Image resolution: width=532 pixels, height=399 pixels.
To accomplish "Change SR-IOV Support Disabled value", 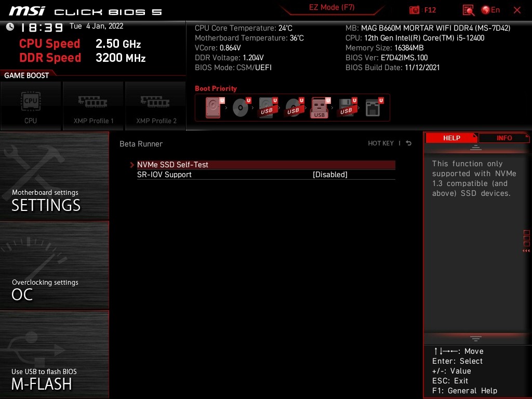I will coord(330,175).
